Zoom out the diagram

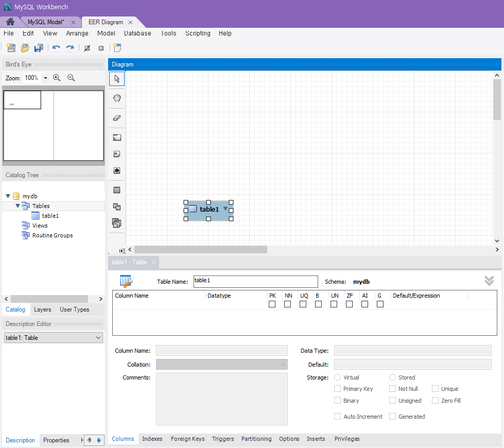pyautogui.click(x=71, y=78)
